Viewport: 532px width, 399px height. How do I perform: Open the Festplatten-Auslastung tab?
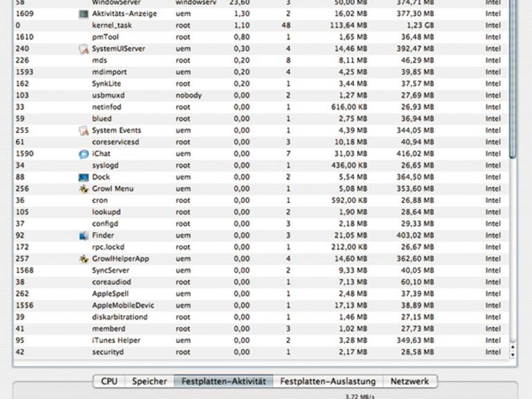click(327, 381)
